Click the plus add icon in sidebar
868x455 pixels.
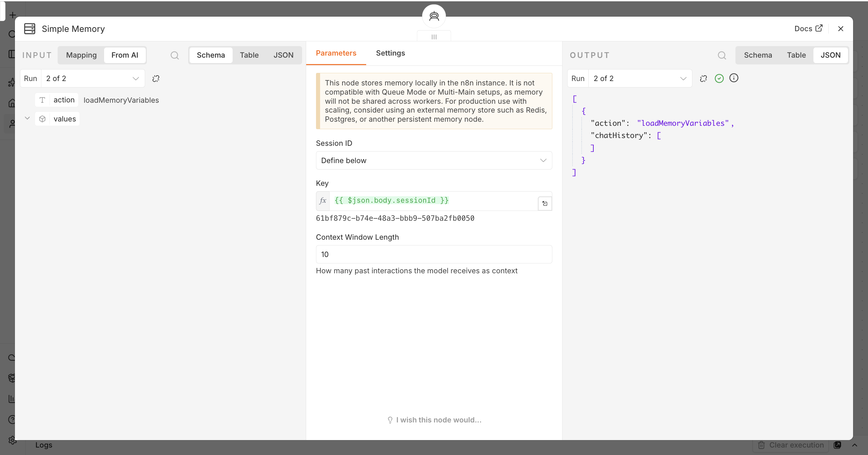point(13,15)
